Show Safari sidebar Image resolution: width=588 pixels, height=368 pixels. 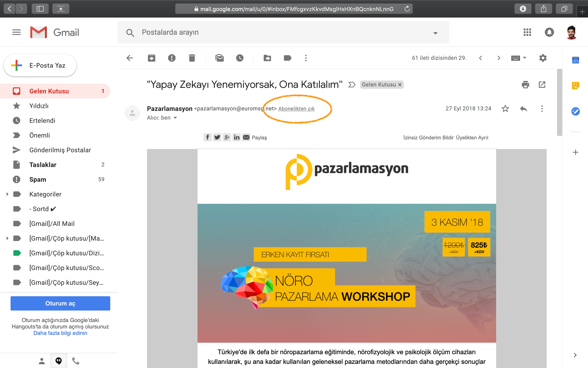[x=40, y=9]
